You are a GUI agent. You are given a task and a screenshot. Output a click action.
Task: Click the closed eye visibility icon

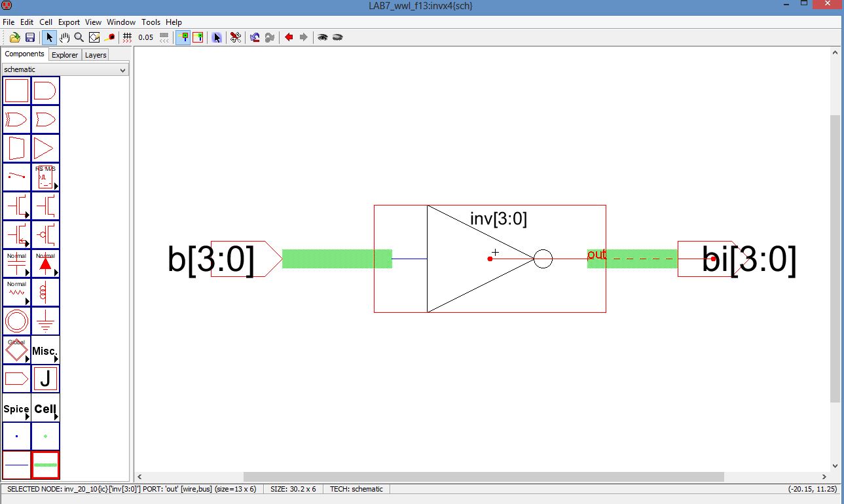tap(338, 37)
